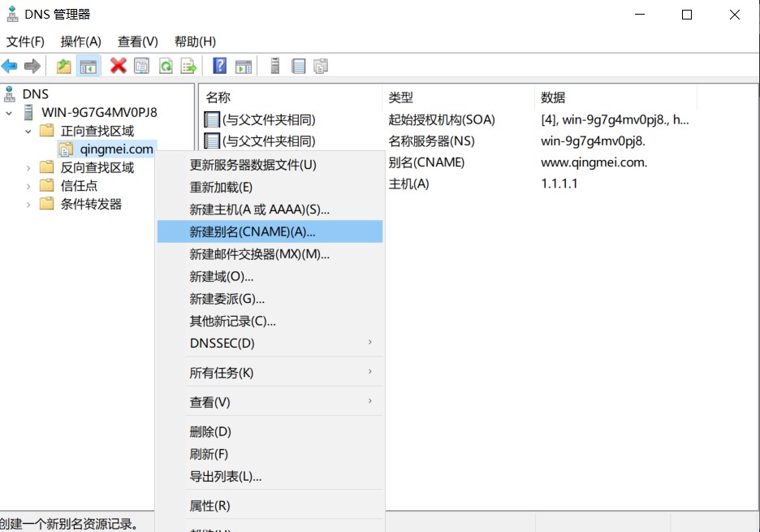The width and height of the screenshot is (760, 532).
Task: Open the 帮助(H) menu
Action: click(195, 41)
